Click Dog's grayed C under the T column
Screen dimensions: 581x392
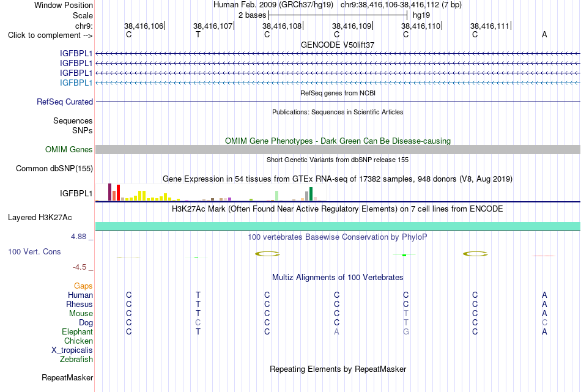point(198,323)
